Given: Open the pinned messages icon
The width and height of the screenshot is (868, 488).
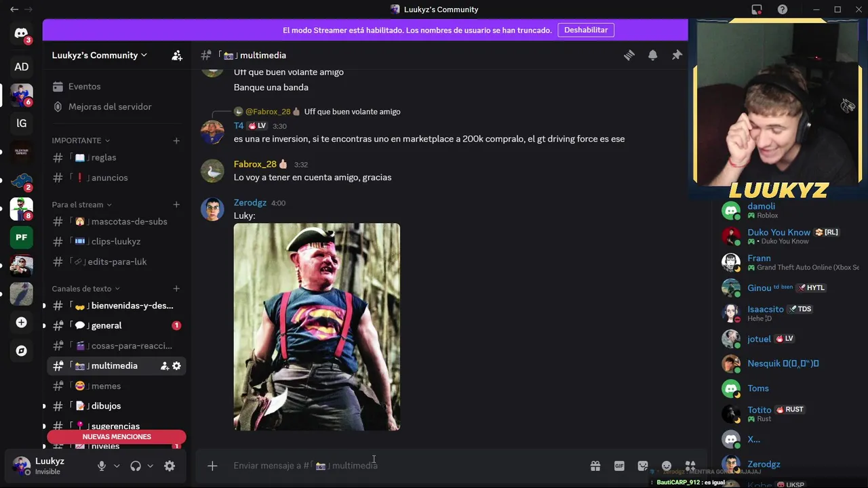Looking at the screenshot, I should 677,56.
